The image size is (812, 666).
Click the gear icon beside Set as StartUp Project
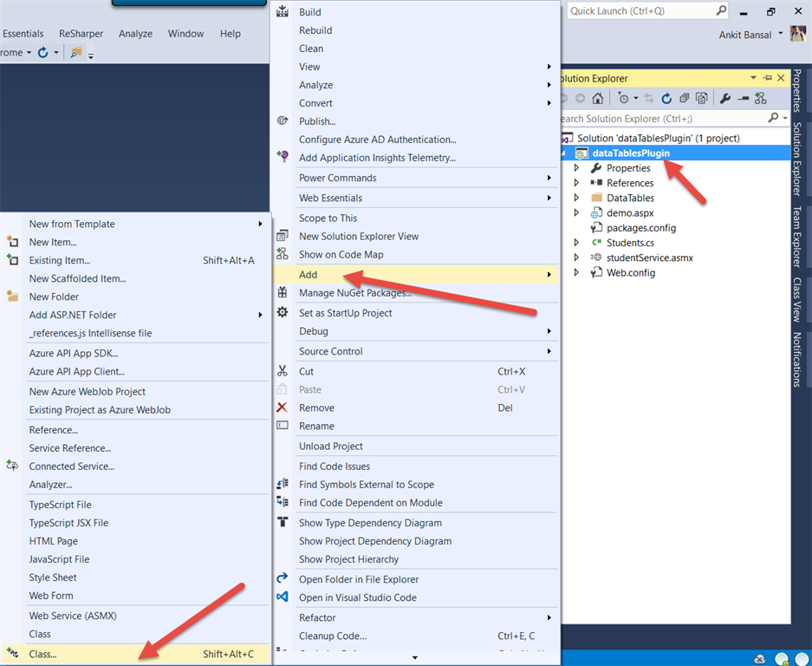coord(283,312)
